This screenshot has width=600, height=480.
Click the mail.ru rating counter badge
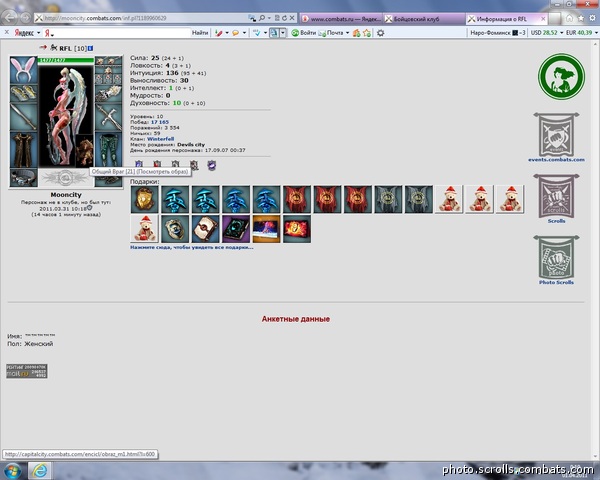point(27,371)
